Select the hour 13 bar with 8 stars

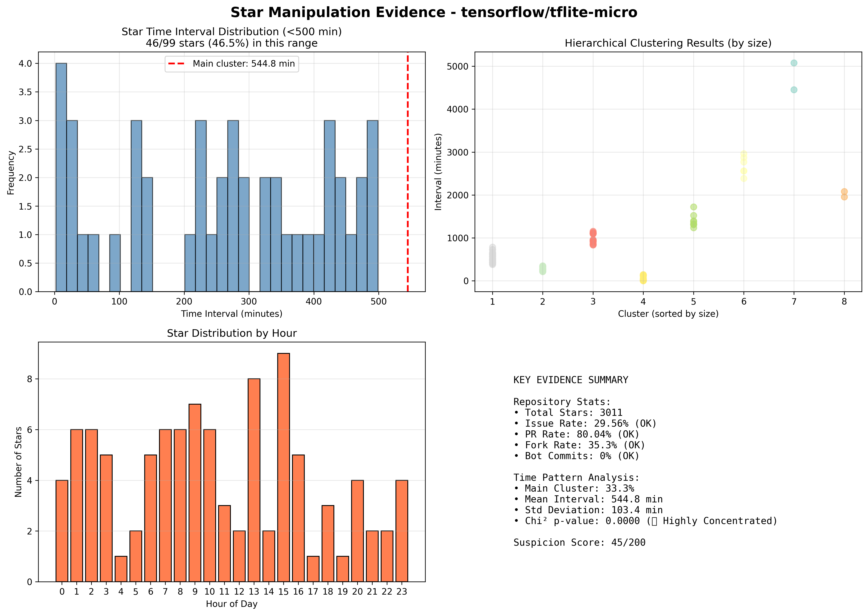coord(254,480)
